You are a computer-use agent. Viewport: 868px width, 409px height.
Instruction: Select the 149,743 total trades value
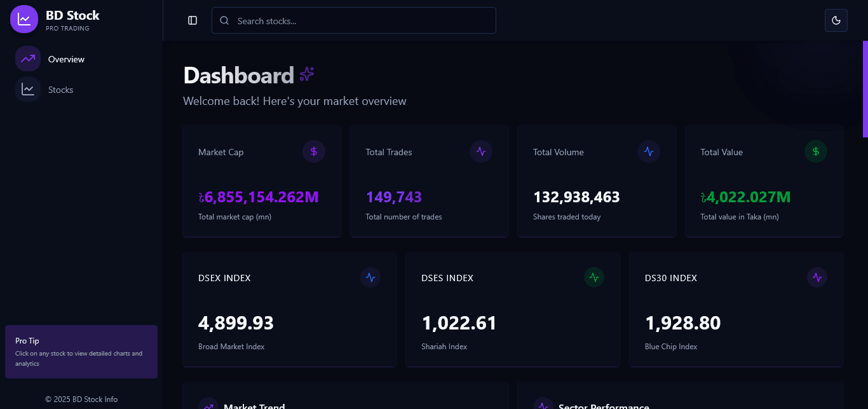pos(394,197)
